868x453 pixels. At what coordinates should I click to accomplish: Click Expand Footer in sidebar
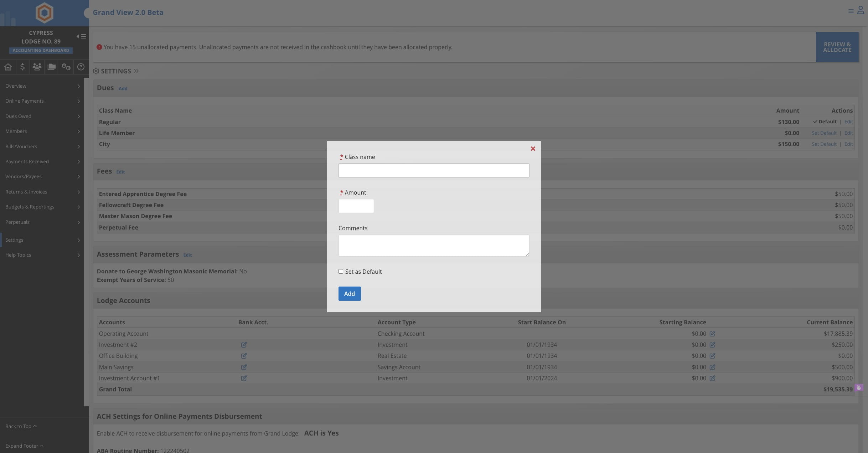(24, 446)
